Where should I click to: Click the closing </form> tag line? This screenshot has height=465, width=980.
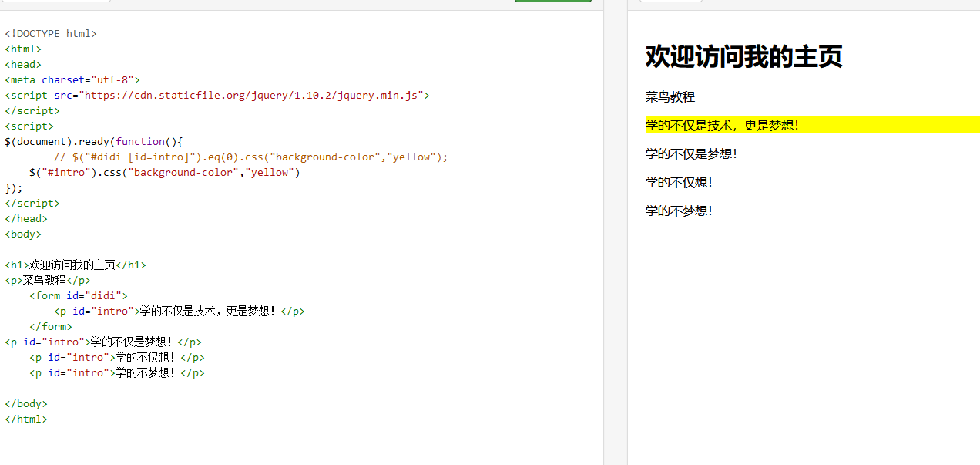tap(51, 326)
